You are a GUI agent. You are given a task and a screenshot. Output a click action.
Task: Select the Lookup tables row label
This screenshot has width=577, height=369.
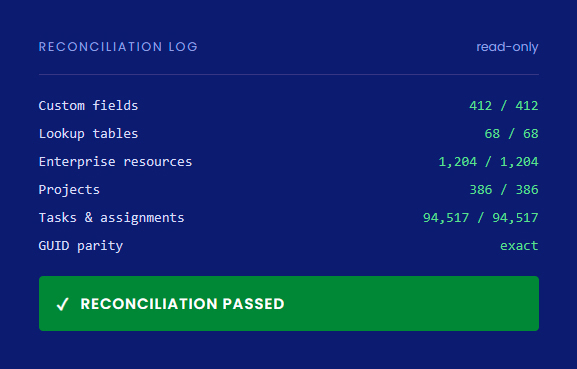[88, 134]
